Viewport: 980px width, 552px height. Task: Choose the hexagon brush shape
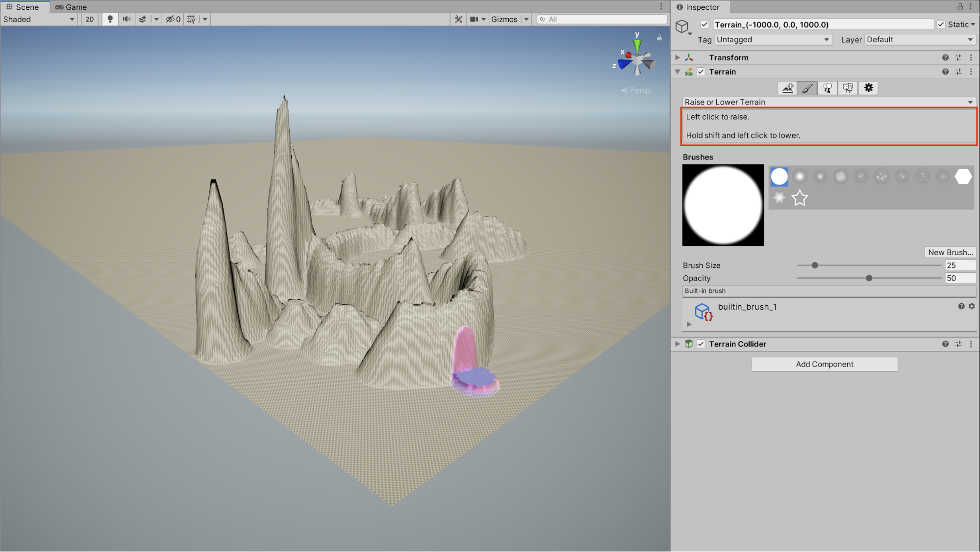pyautogui.click(x=963, y=177)
